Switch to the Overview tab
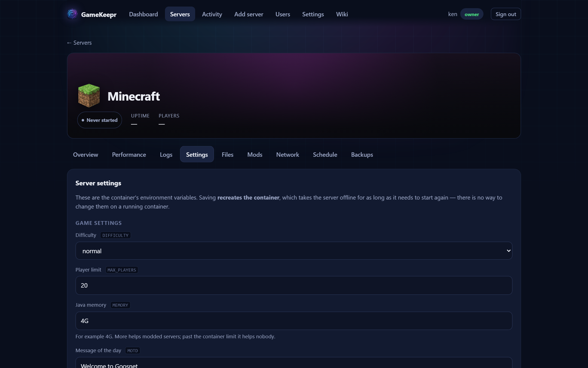The image size is (588, 368). (x=85, y=155)
